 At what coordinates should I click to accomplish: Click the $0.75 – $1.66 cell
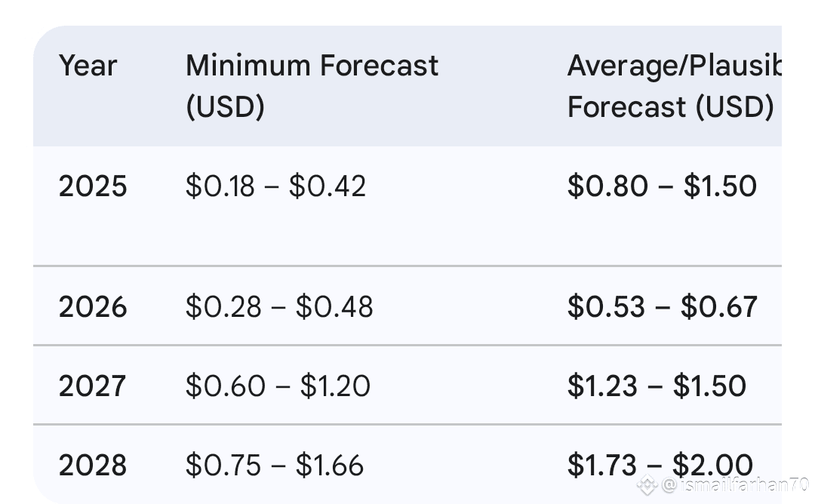pos(275,465)
